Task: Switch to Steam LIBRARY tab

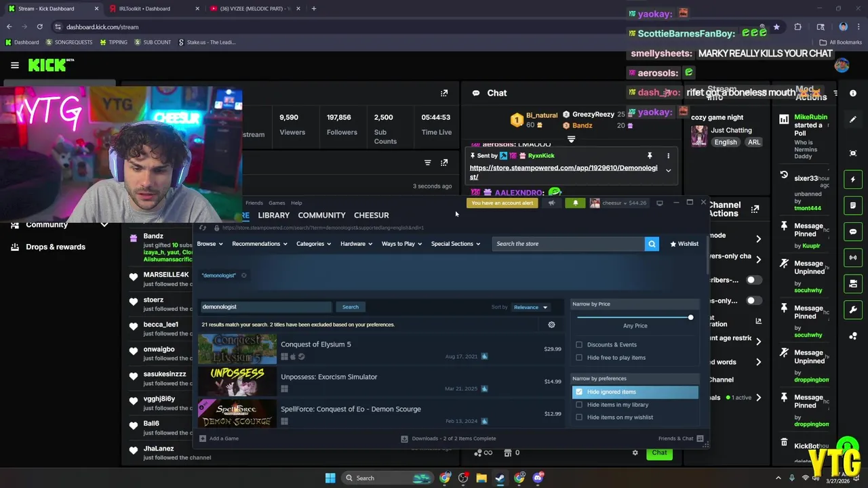Action: click(274, 216)
